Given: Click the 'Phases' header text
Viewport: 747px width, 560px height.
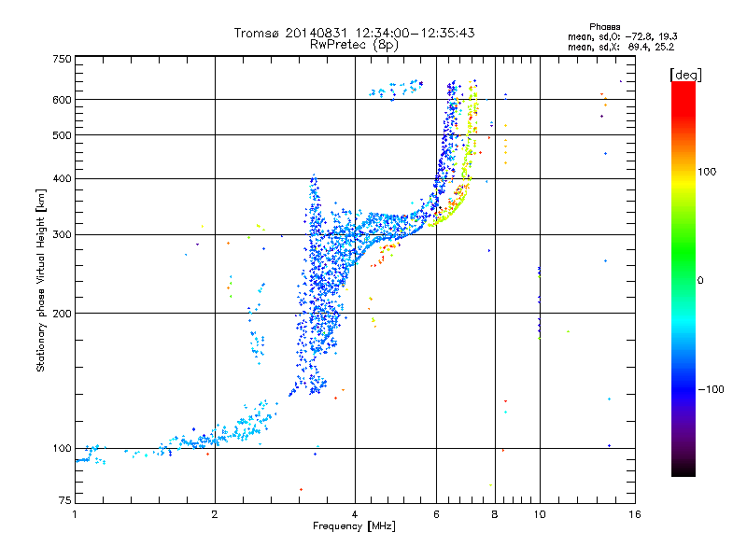Looking at the screenshot, I should tap(604, 27).
